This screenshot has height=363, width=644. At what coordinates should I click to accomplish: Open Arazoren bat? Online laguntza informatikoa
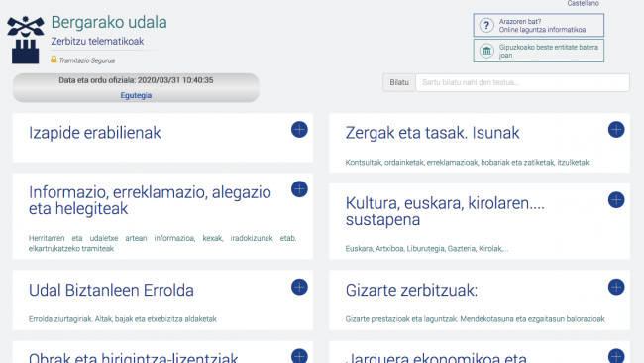click(538, 26)
